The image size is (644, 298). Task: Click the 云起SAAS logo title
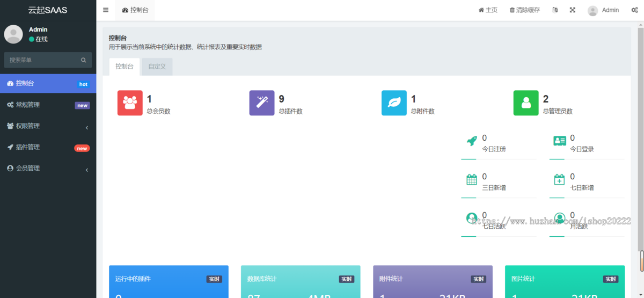(x=48, y=10)
